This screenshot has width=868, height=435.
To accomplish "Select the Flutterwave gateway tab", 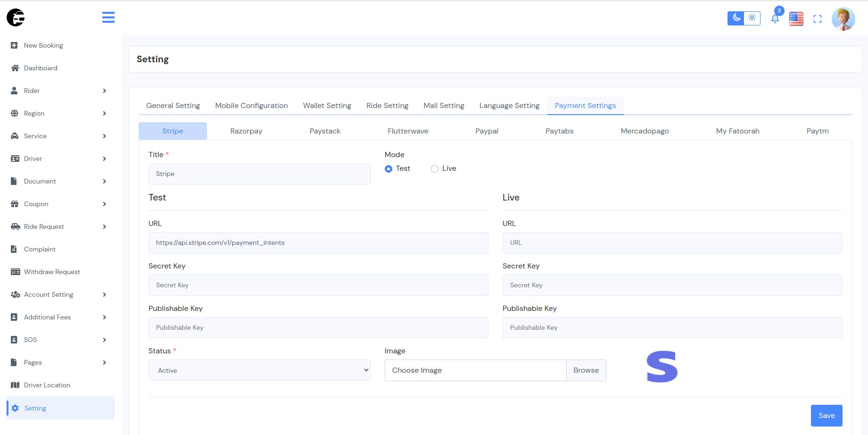I will (408, 131).
